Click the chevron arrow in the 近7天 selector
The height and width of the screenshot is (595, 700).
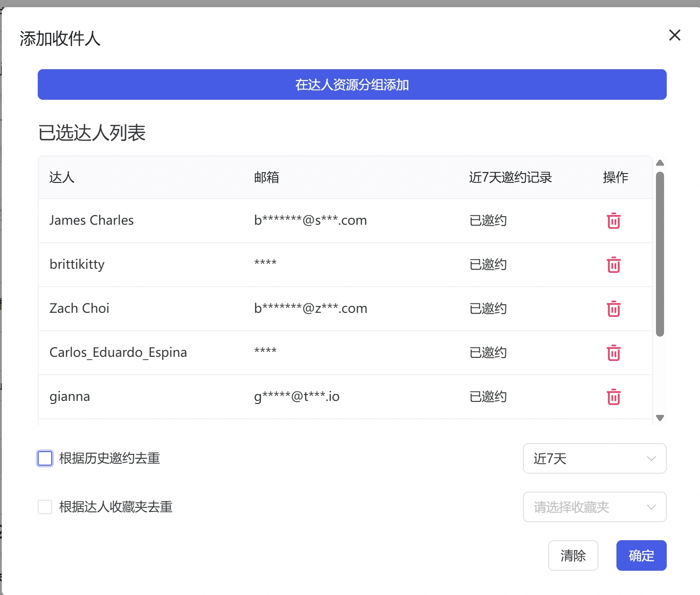pos(651,458)
